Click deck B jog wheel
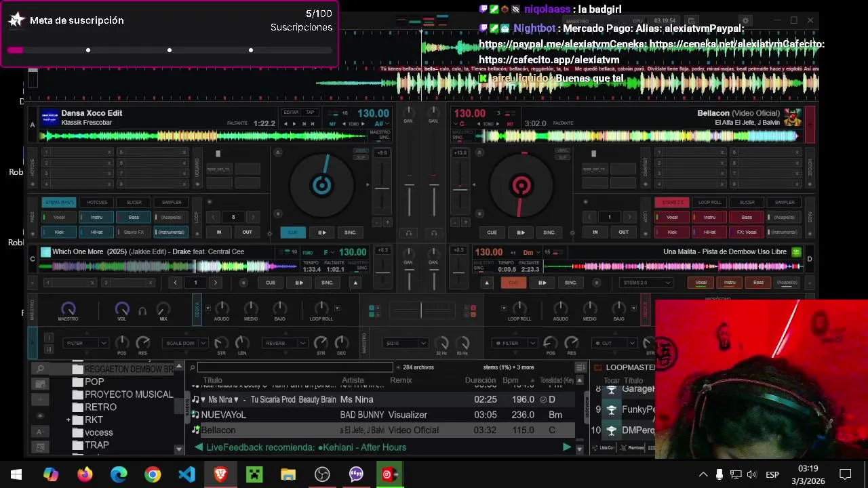The image size is (868, 488). 521,185
